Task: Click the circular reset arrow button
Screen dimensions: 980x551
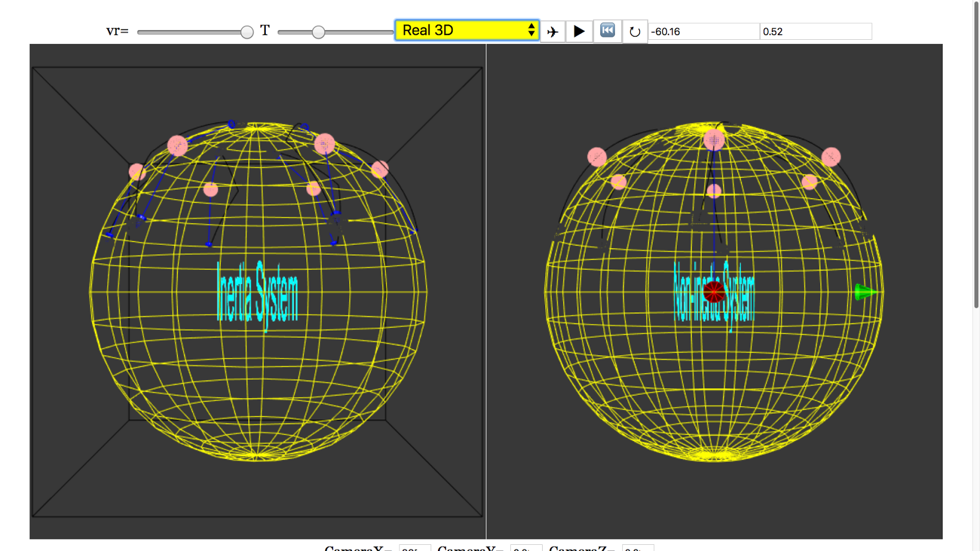Action: (x=635, y=31)
